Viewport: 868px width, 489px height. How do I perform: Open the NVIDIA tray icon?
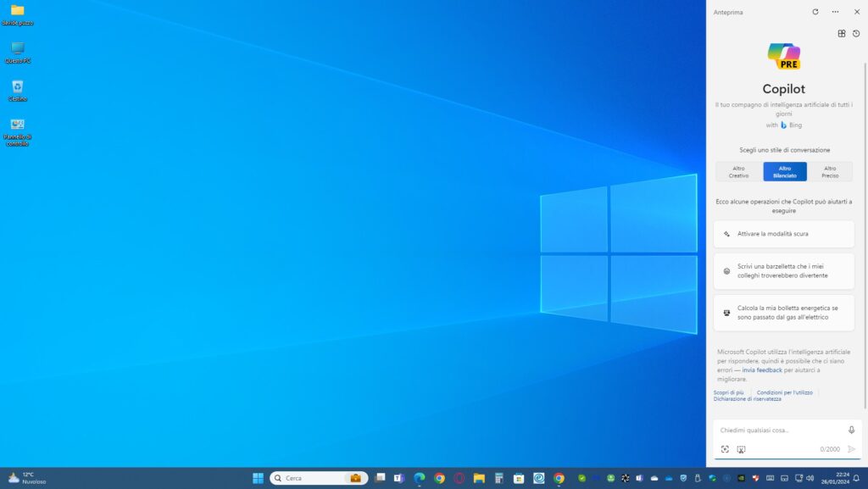pyautogui.click(x=741, y=478)
